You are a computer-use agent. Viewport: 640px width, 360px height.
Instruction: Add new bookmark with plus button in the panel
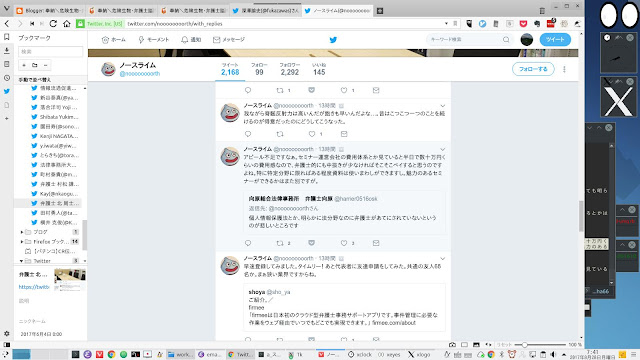click(x=24, y=65)
